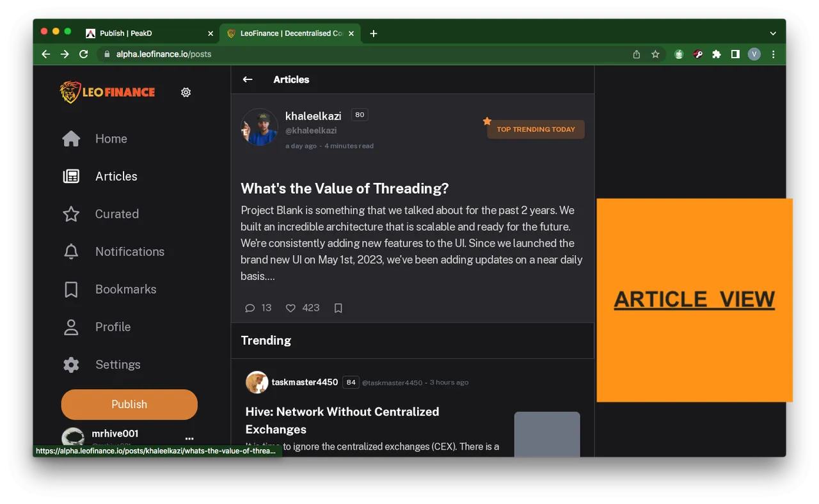Click the browser forward arrow

[x=65, y=54]
